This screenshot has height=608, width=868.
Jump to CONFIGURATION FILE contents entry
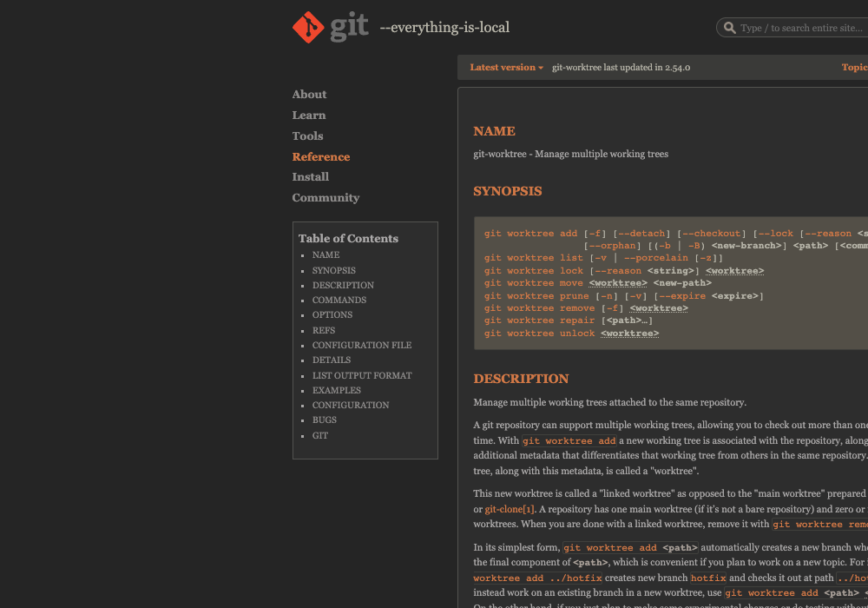[x=361, y=345]
